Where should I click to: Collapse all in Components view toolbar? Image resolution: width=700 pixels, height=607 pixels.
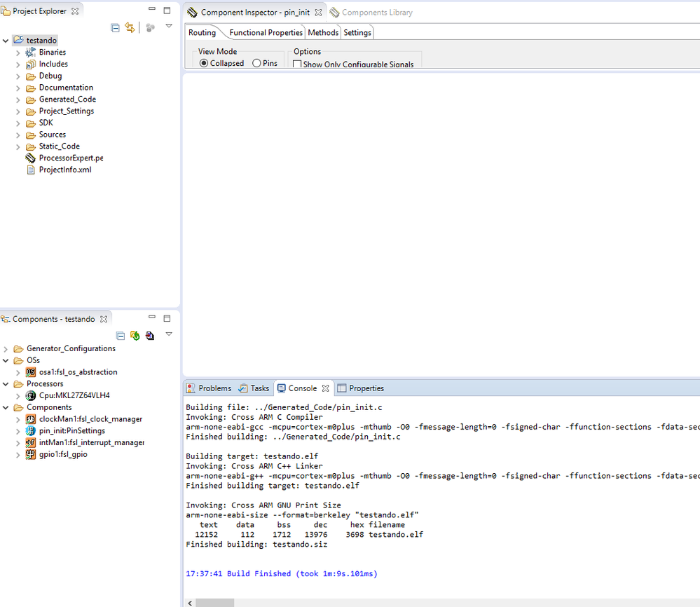point(121,336)
